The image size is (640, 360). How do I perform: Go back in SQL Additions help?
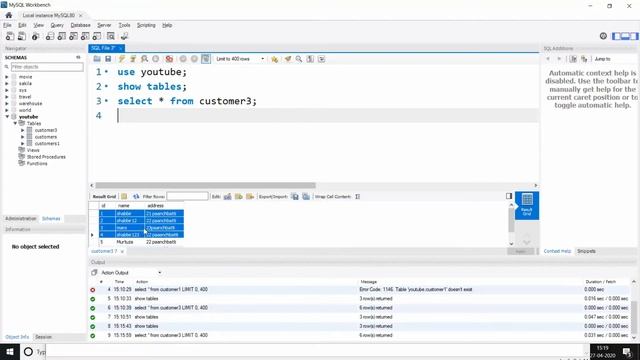tap(548, 59)
